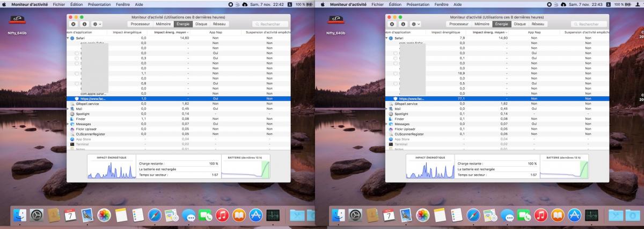Switch to Processeur tab in the 22:42 window
This screenshot has width=644, height=229.
(x=140, y=24)
